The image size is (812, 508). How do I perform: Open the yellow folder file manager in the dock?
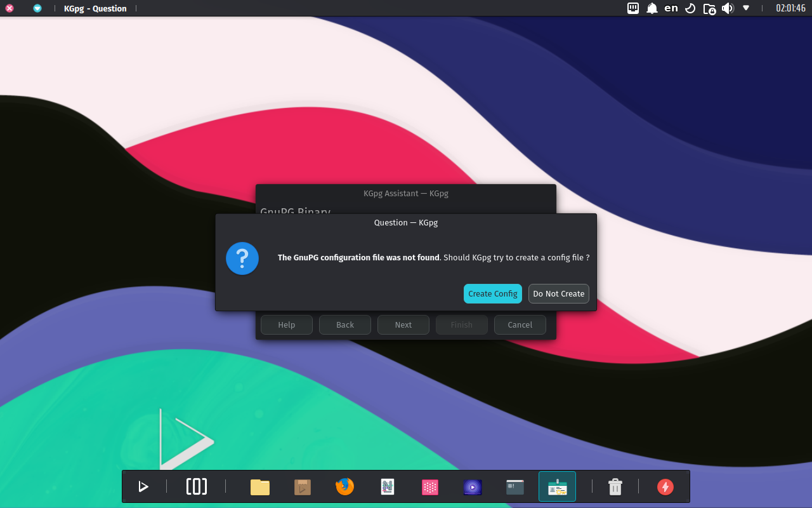tap(260, 487)
